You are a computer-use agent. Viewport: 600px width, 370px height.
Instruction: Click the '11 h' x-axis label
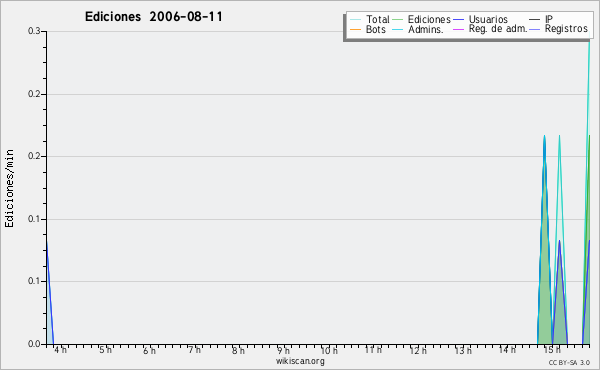pyautogui.click(x=373, y=350)
